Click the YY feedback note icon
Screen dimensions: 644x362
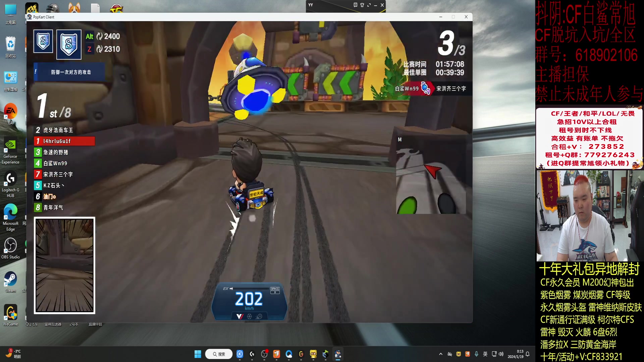coord(355,5)
